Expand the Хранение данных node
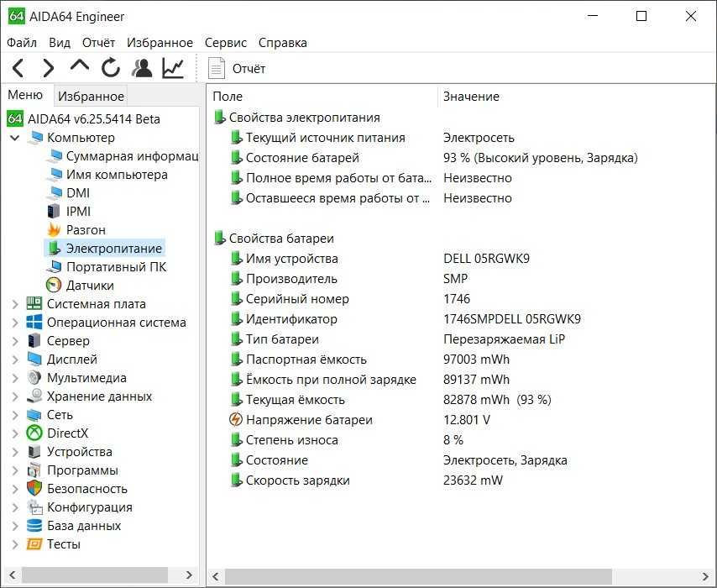Image resolution: width=717 pixels, height=588 pixels. pyautogui.click(x=14, y=396)
